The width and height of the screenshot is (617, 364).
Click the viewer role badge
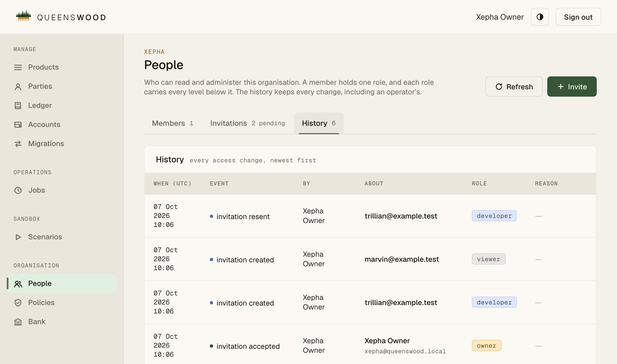[488, 259]
